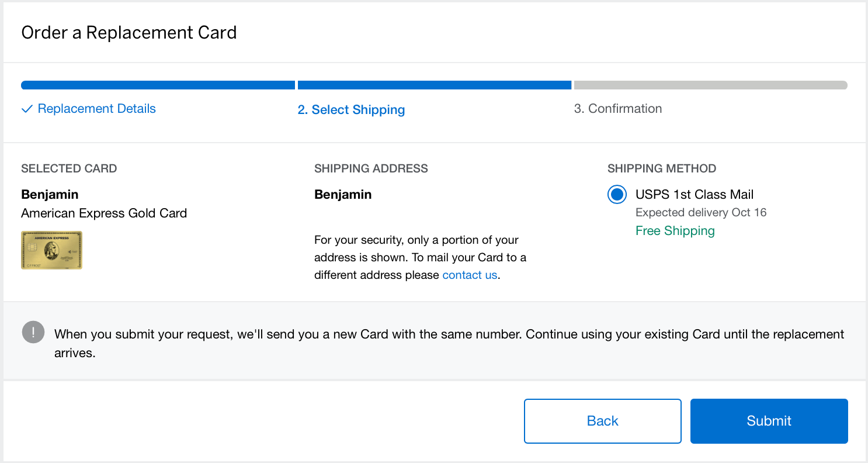
Task: Click the checkmark icon beside Replacement Details
Action: click(x=26, y=109)
